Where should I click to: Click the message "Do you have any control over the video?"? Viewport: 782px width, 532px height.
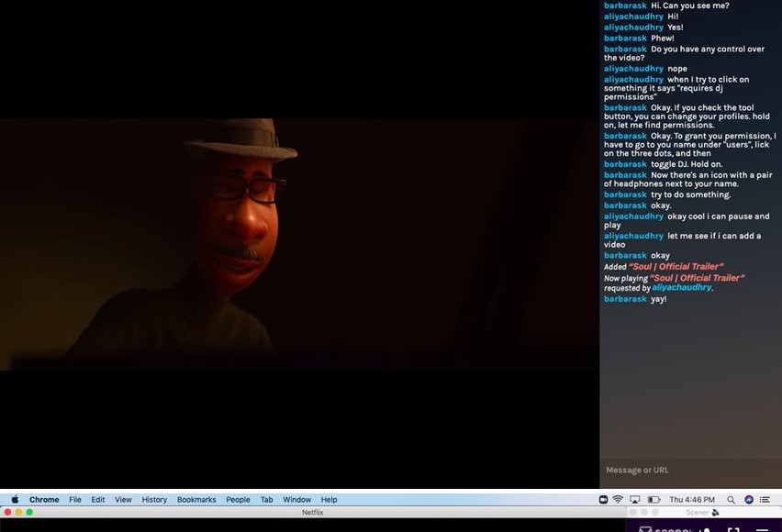pos(685,53)
